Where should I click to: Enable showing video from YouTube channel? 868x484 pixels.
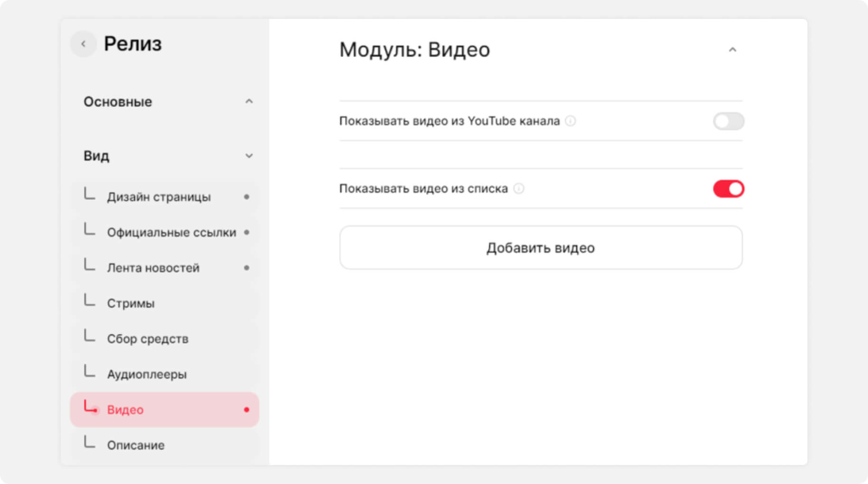(x=728, y=121)
